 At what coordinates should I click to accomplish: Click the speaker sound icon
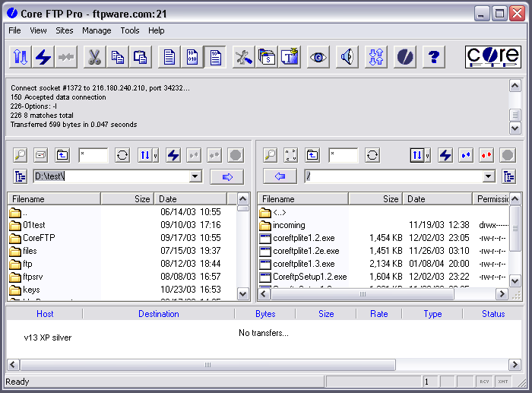tap(347, 57)
